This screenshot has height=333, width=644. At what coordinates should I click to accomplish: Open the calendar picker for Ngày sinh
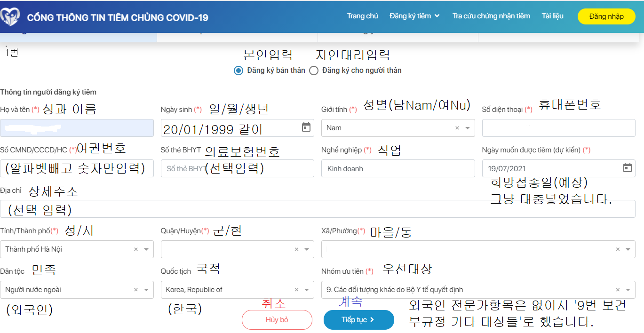(x=306, y=127)
